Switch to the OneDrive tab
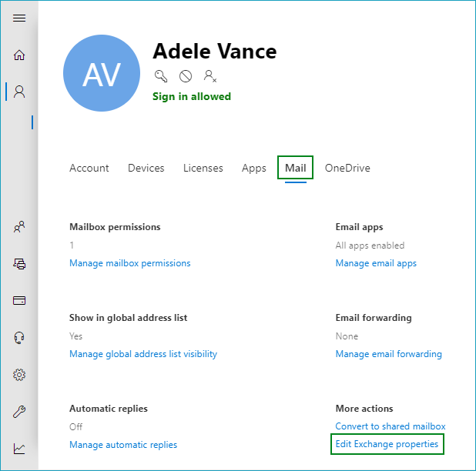Viewport: 476px width, 471px height. click(x=347, y=168)
